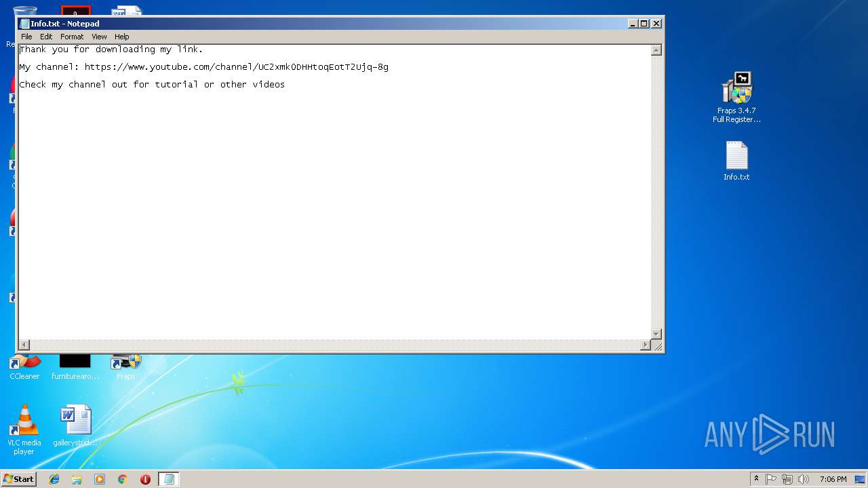Select the Fraps desktop shortcut
Screen dimensions: 868x488
click(125, 367)
